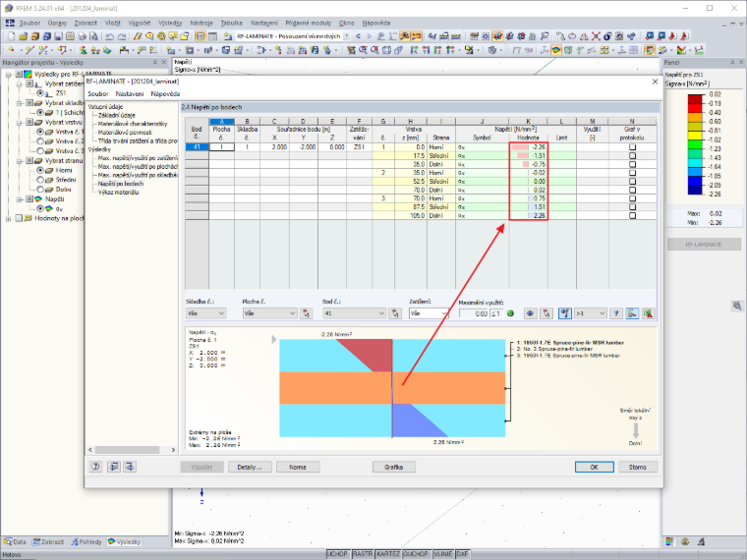Toggle the Napětí checkbox in the navigator tree
The width and height of the screenshot is (747, 560).
coord(29,199)
